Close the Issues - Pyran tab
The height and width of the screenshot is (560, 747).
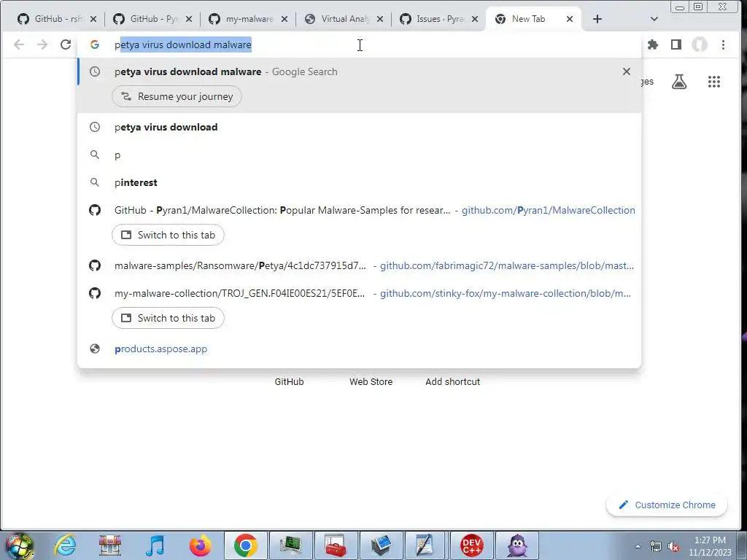pos(474,19)
